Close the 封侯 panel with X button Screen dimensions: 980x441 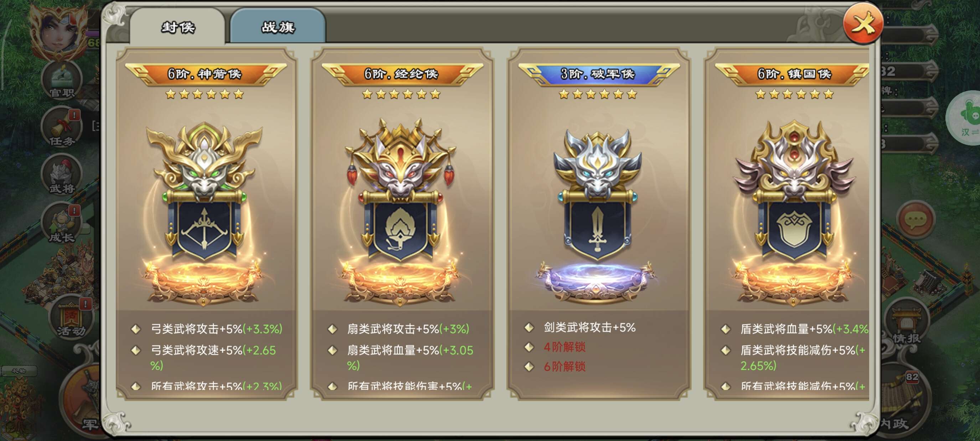pos(863,24)
